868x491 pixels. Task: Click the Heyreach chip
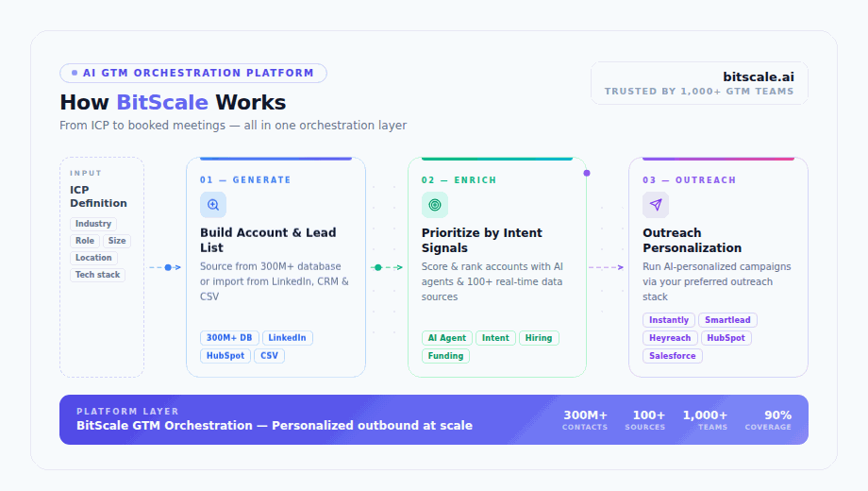[670, 338]
